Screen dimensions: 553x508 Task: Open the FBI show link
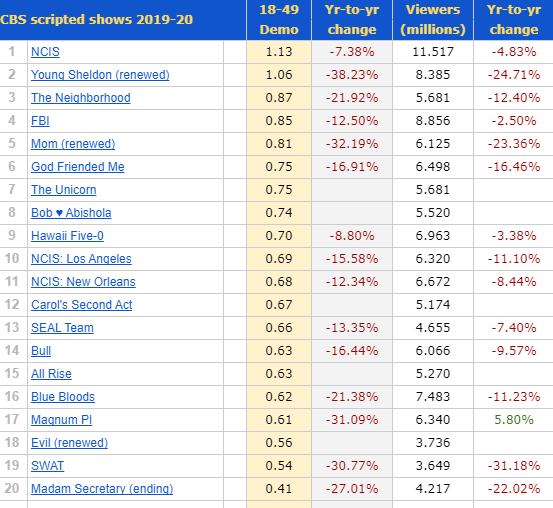point(40,121)
